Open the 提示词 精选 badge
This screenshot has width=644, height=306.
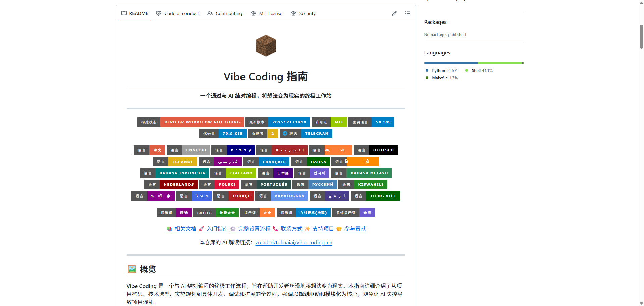point(174,213)
